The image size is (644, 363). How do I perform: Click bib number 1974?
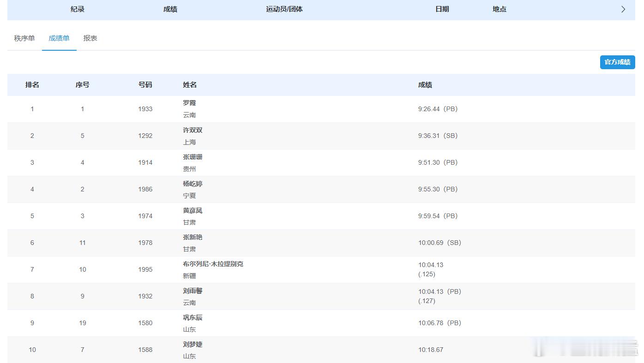click(x=145, y=216)
